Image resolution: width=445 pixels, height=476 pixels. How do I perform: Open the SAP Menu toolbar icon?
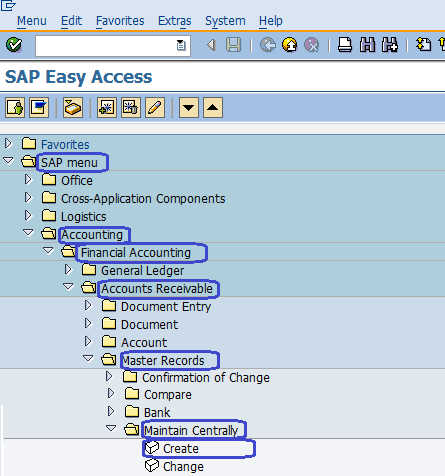[x=39, y=108]
